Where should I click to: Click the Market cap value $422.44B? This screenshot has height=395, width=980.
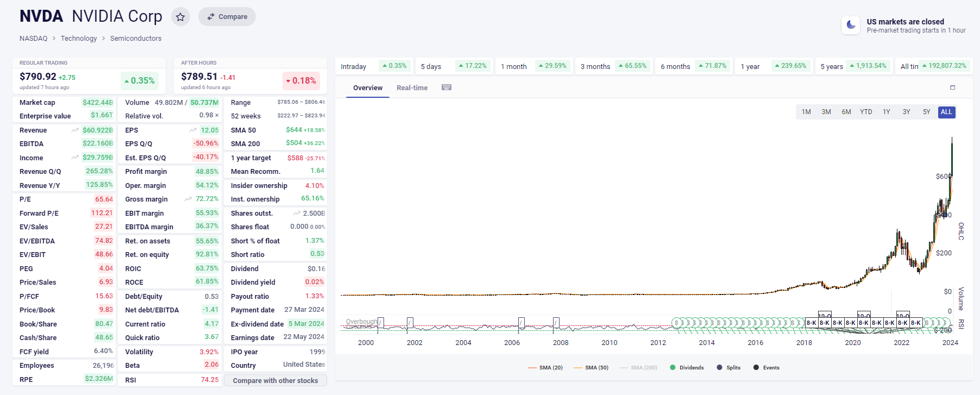(98, 103)
